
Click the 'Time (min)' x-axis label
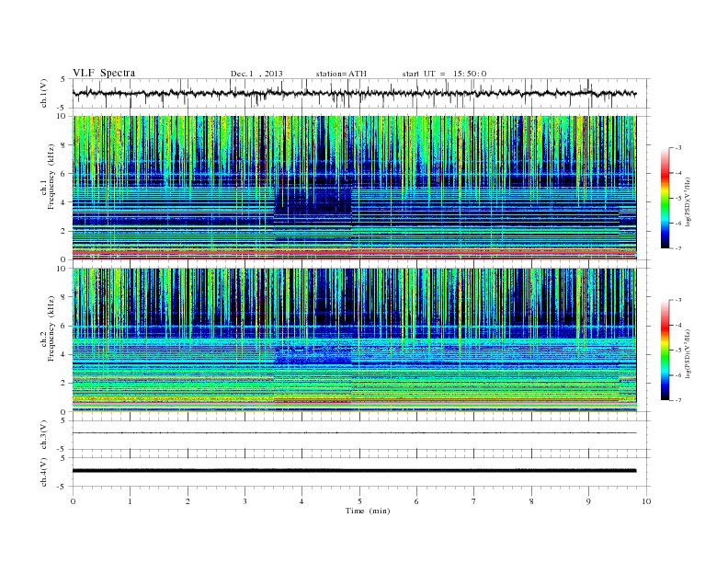point(368,511)
